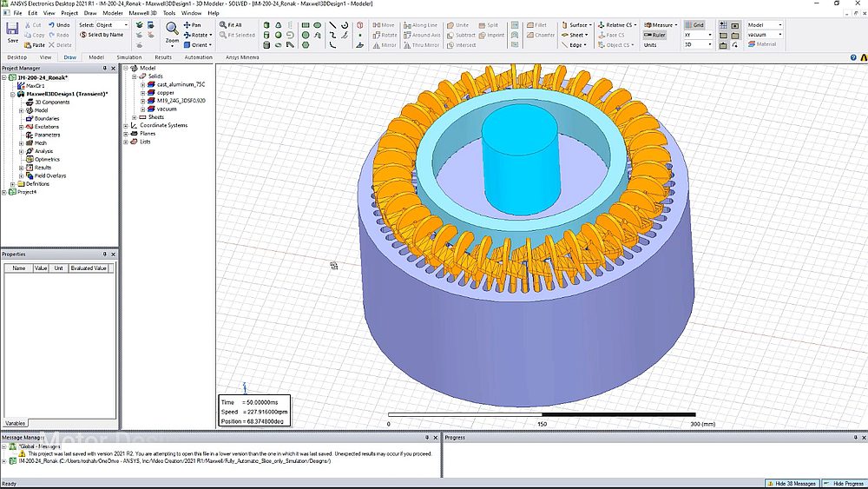Toggle the Ruler display button

[654, 35]
